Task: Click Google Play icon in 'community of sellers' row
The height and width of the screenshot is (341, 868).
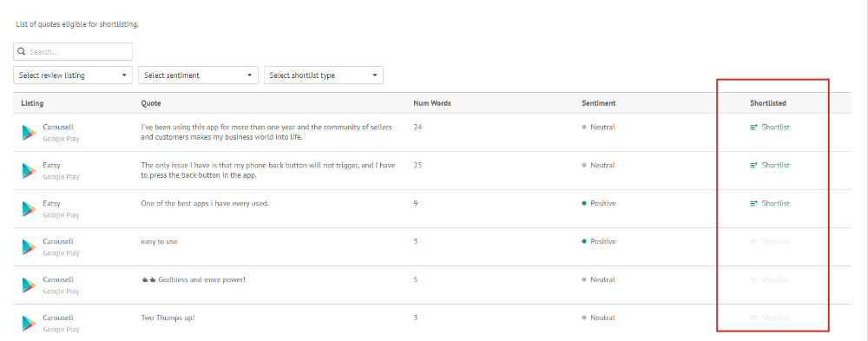Action: [x=29, y=133]
